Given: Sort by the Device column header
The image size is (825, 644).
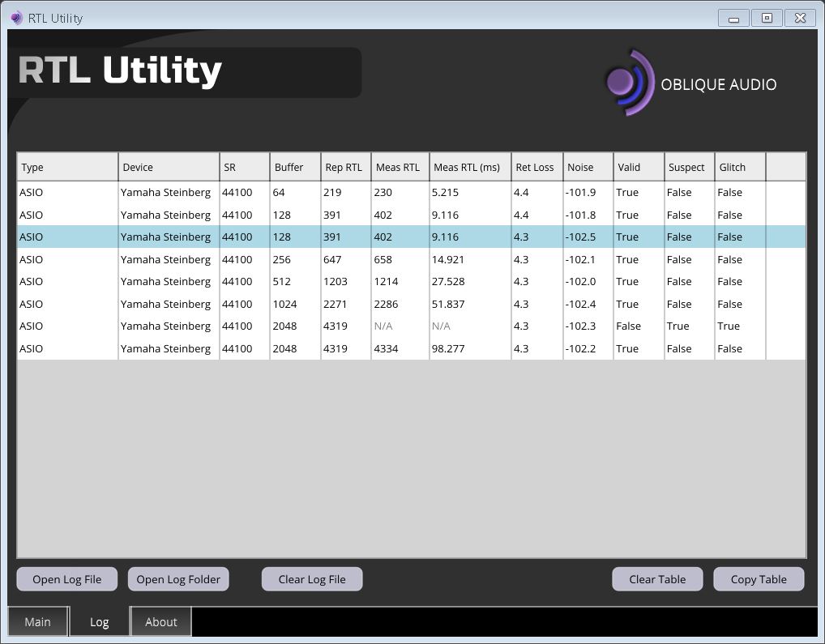Looking at the screenshot, I should pos(169,167).
